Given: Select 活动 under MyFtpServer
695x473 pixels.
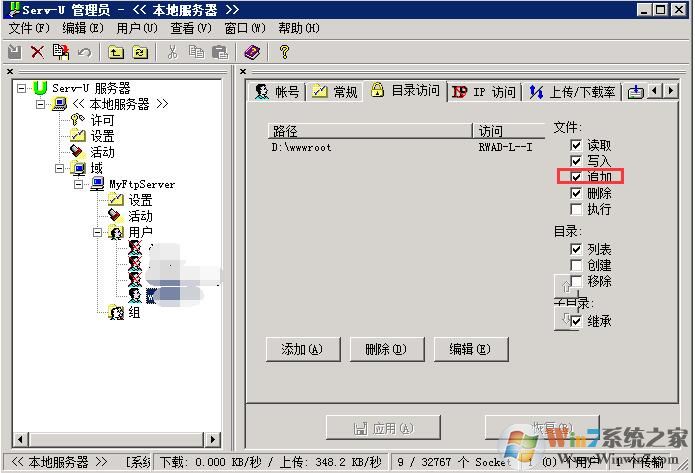Looking at the screenshot, I should point(140,216).
